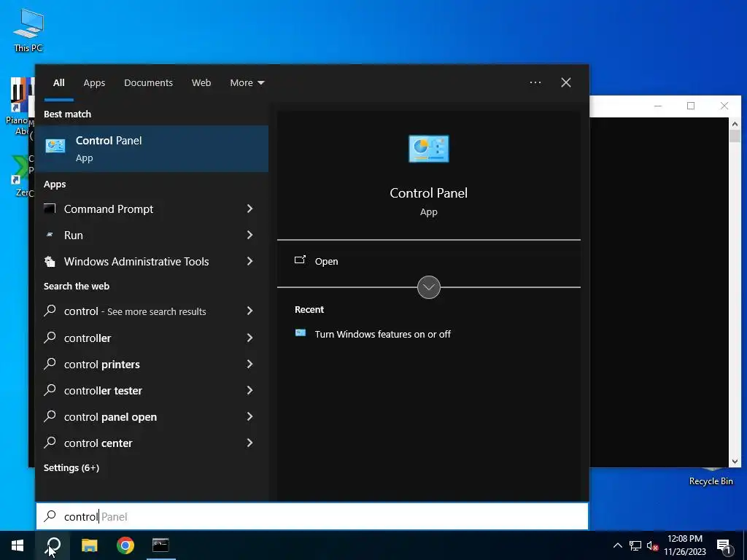Select control center web suggestion
Screen dimensions: 747x560
pyautogui.click(x=139, y=443)
